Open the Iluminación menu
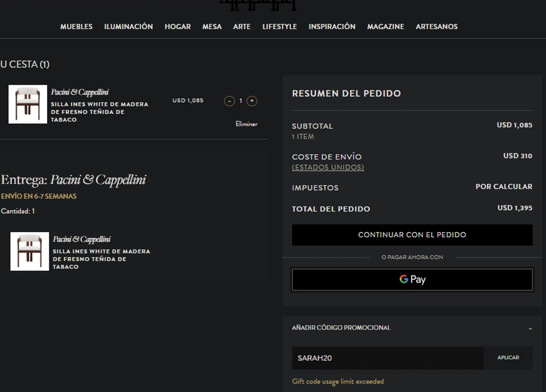546x392 pixels. click(x=128, y=27)
